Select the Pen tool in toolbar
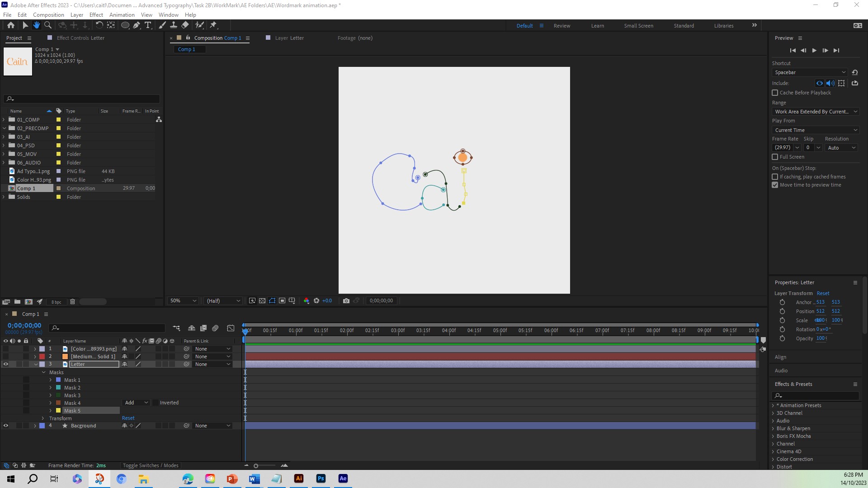This screenshot has width=868, height=488. tap(137, 25)
